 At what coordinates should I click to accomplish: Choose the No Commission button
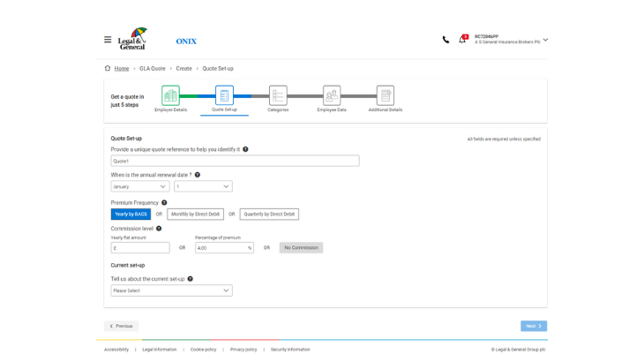click(x=301, y=248)
